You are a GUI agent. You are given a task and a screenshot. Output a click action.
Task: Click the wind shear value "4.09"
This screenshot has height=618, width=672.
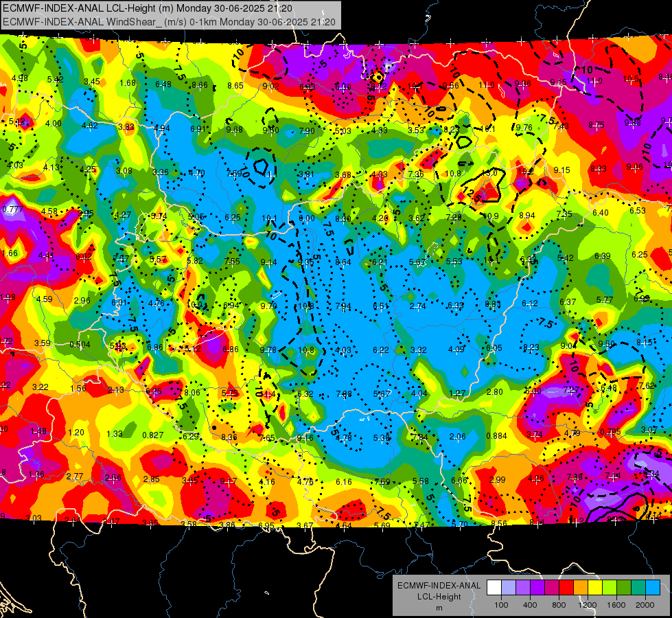[x=456, y=349]
